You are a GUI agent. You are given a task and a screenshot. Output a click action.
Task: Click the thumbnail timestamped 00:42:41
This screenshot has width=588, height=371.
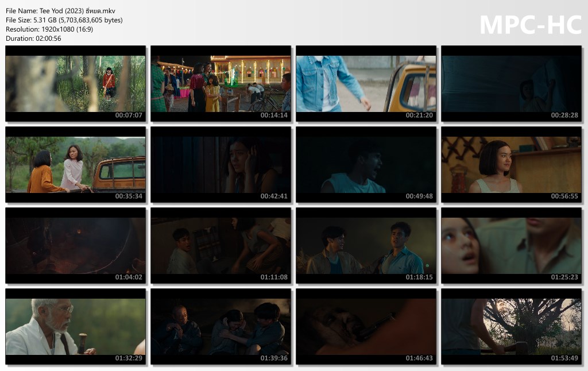point(220,165)
